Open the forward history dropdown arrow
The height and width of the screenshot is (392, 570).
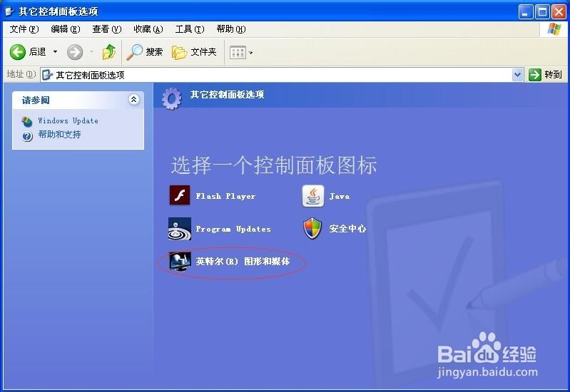pos(92,52)
